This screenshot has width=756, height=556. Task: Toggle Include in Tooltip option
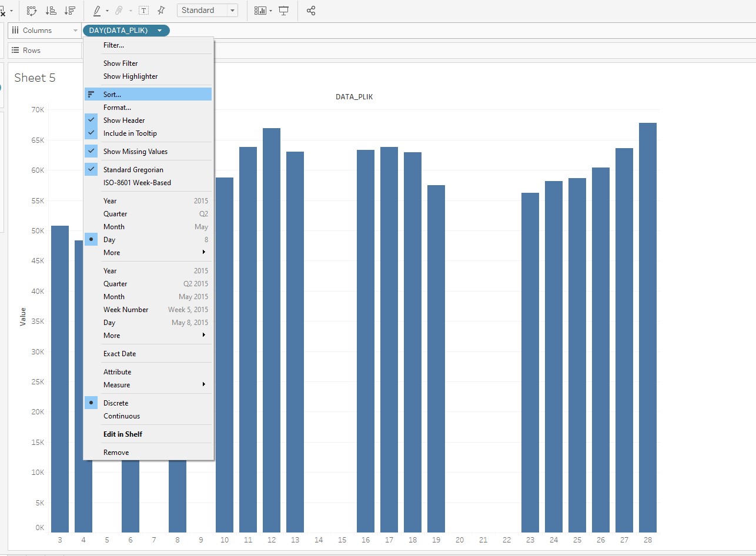130,133
